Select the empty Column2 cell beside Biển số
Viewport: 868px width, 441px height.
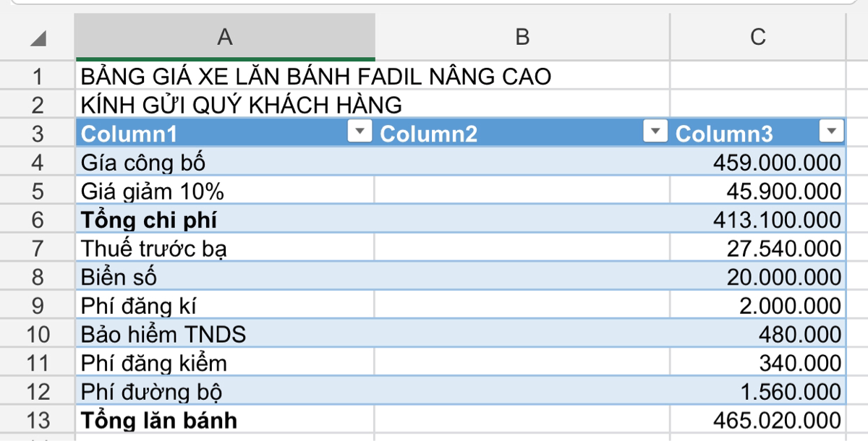coord(522,277)
